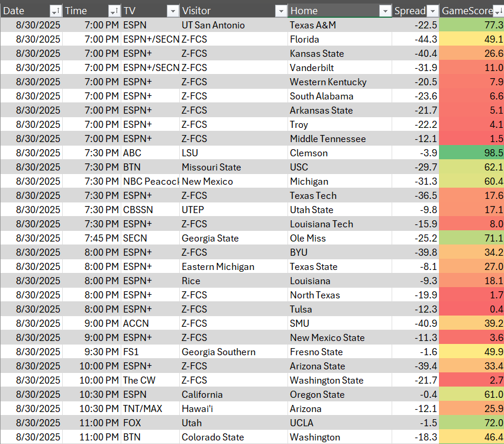Click the Texas Tech home cell
Screen dimensions: 504x444
(x=340, y=195)
